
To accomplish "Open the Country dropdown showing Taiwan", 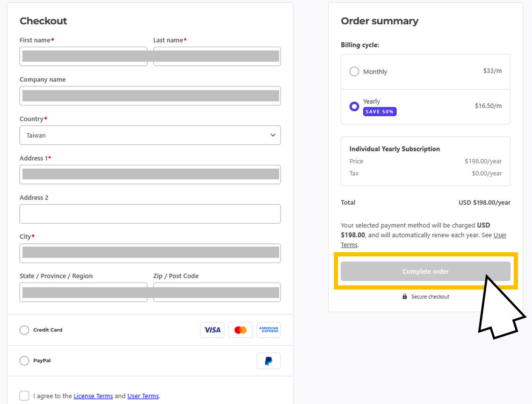I will click(x=150, y=135).
